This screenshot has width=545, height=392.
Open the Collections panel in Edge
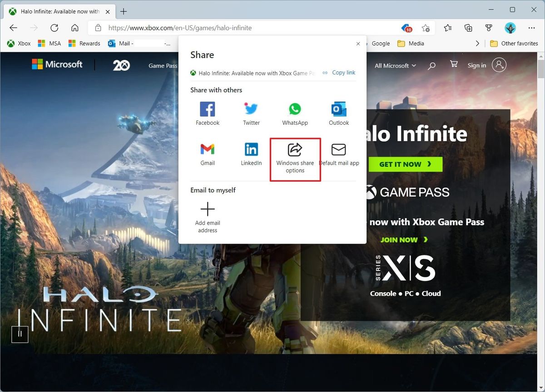pyautogui.click(x=468, y=28)
